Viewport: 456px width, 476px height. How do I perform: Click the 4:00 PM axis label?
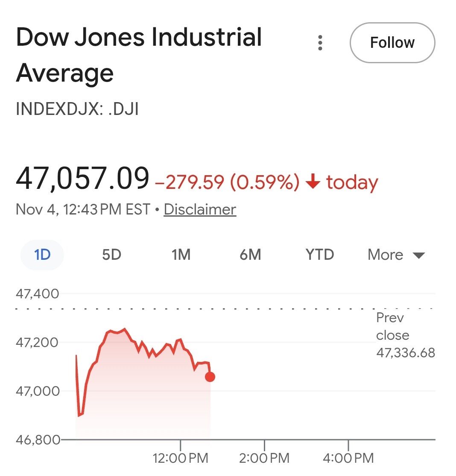[348, 458]
